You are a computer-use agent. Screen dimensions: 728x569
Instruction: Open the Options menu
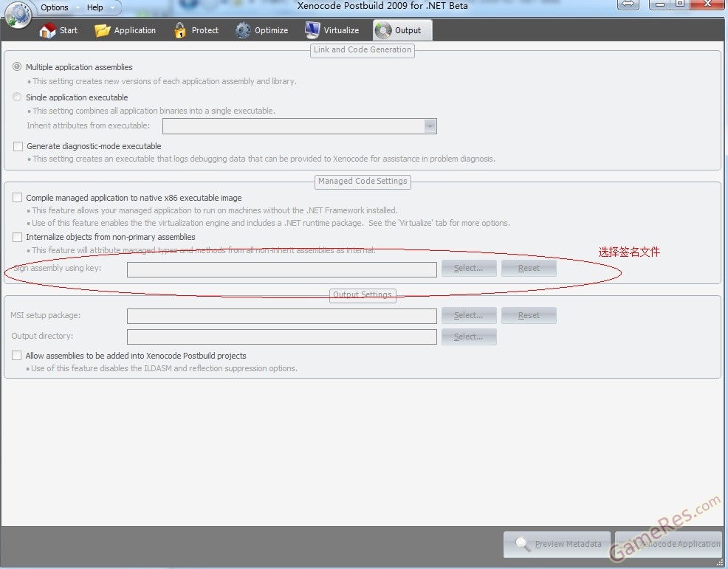point(55,7)
